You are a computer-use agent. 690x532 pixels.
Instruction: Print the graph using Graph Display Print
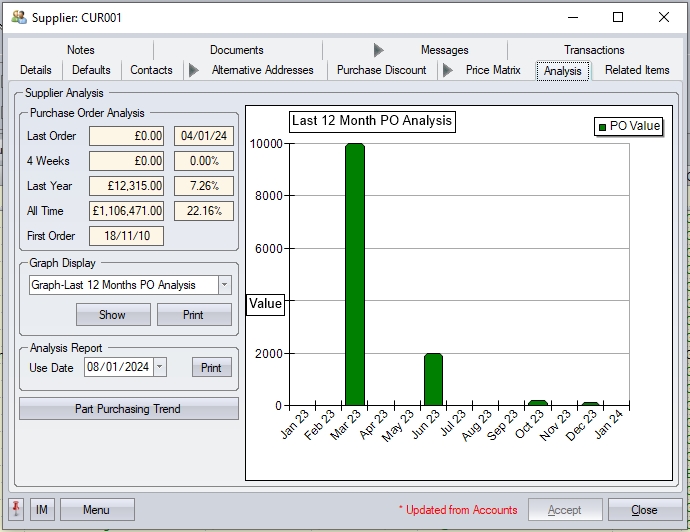pos(194,314)
